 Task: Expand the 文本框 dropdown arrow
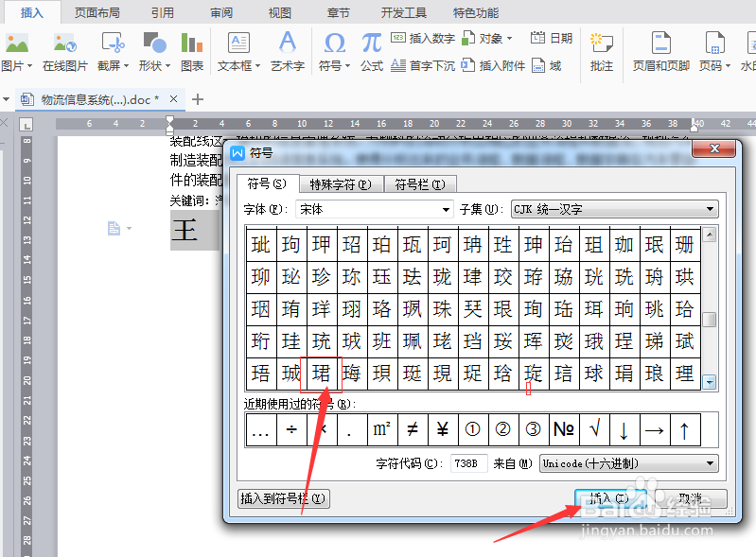258,65
